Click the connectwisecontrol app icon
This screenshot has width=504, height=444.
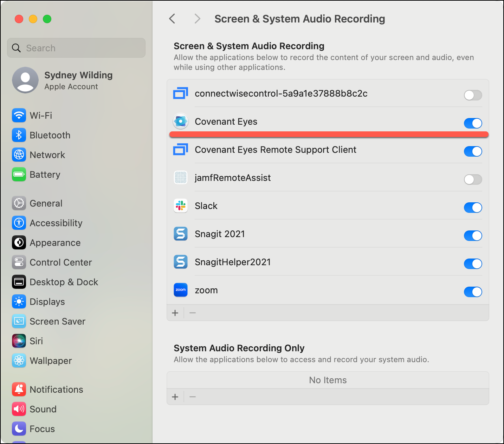[181, 93]
